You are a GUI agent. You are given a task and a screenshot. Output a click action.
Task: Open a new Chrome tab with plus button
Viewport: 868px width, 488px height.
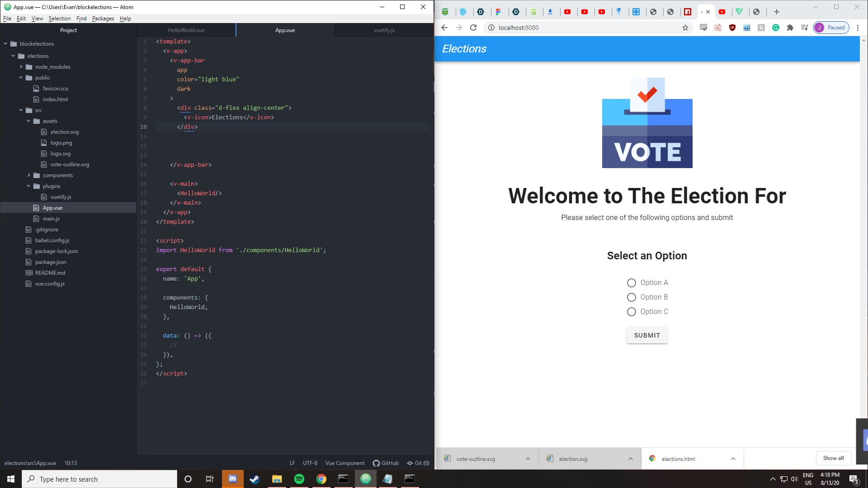tap(777, 12)
